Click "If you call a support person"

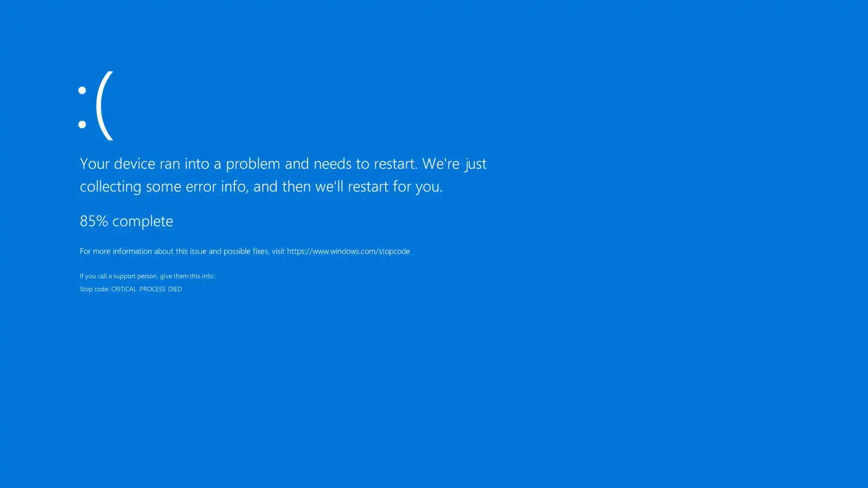119,276
